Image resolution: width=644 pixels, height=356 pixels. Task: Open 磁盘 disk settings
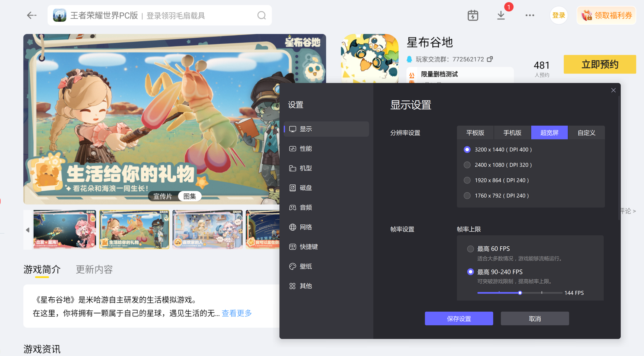(x=305, y=188)
